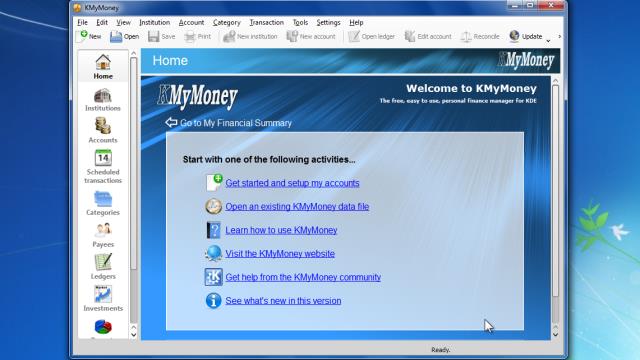The image size is (640, 360).
Task: Click the Save toolbar icon
Action: [x=153, y=36]
